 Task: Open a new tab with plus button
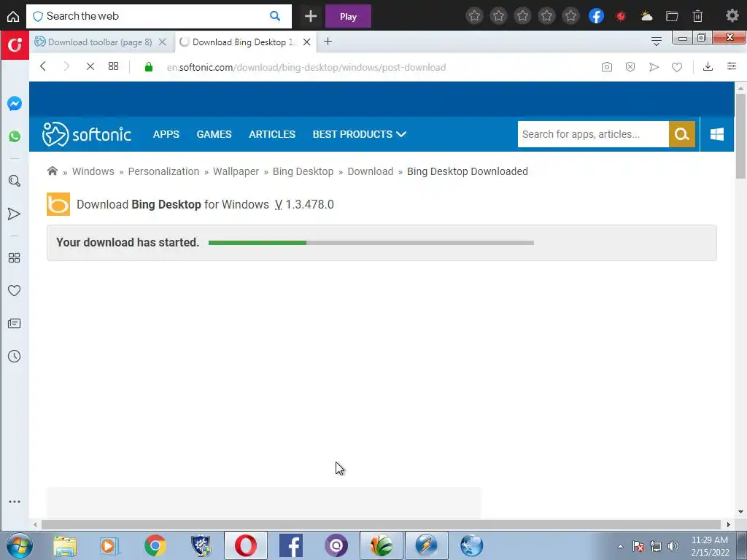[x=328, y=42]
